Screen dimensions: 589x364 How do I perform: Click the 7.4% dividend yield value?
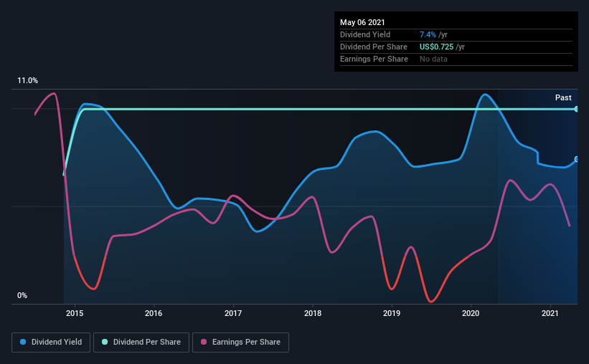(428, 34)
